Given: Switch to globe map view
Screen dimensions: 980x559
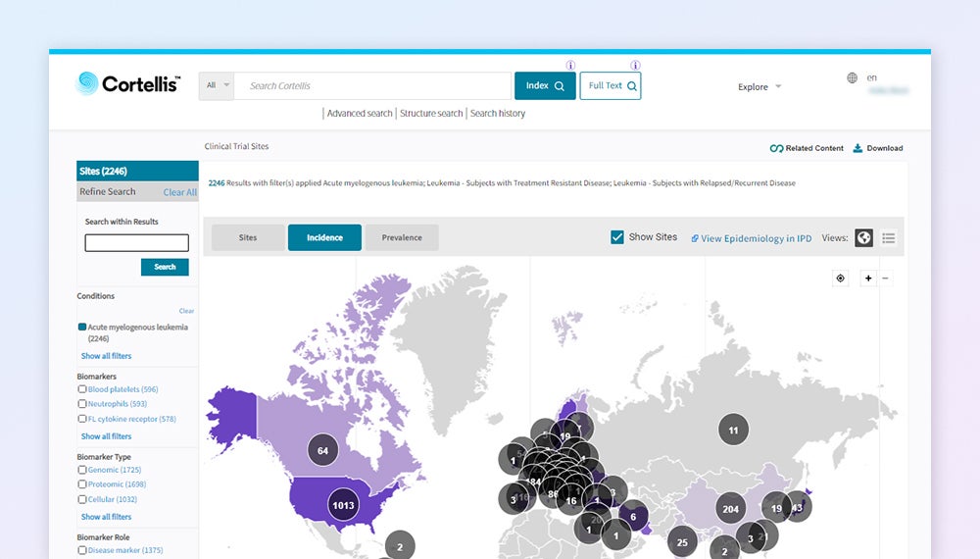Looking at the screenshot, I should [863, 237].
